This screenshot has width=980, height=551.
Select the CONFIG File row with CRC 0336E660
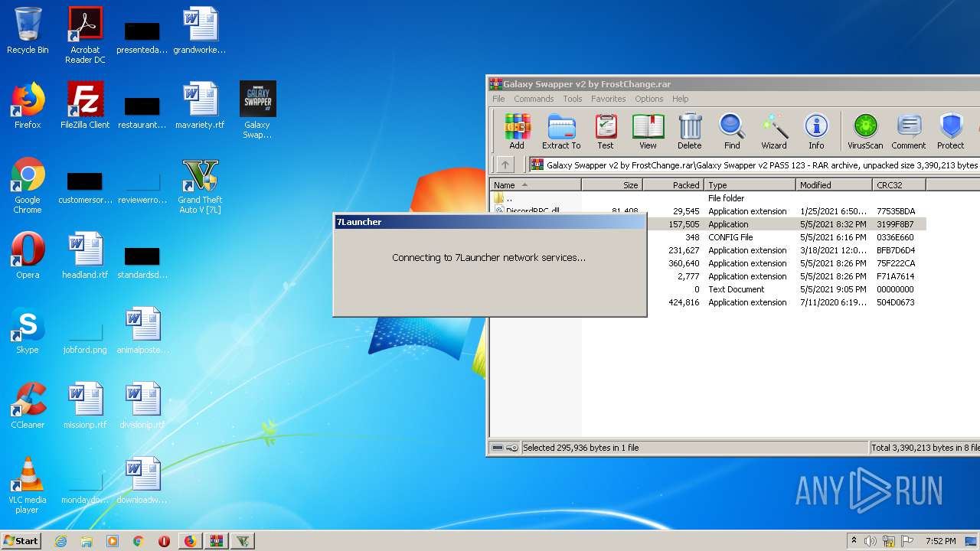(x=786, y=237)
